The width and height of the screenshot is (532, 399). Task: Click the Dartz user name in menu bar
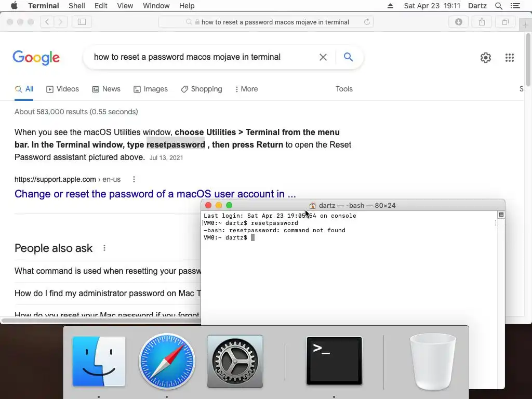[x=477, y=6]
